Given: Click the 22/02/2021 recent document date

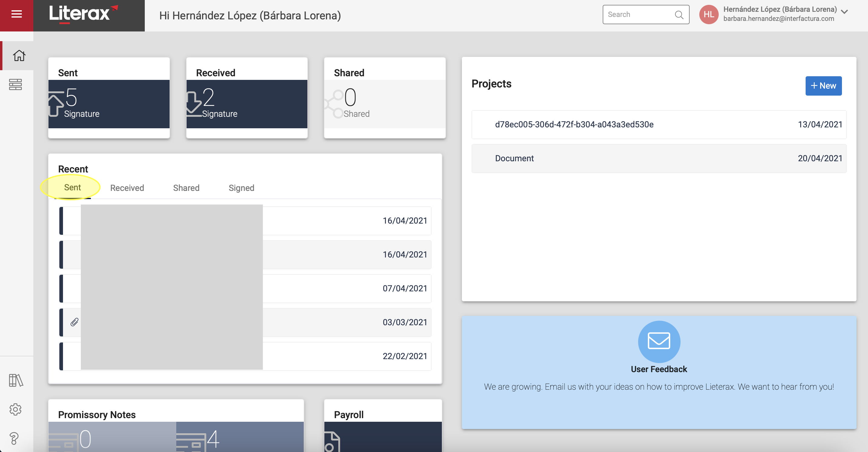Looking at the screenshot, I should (405, 356).
